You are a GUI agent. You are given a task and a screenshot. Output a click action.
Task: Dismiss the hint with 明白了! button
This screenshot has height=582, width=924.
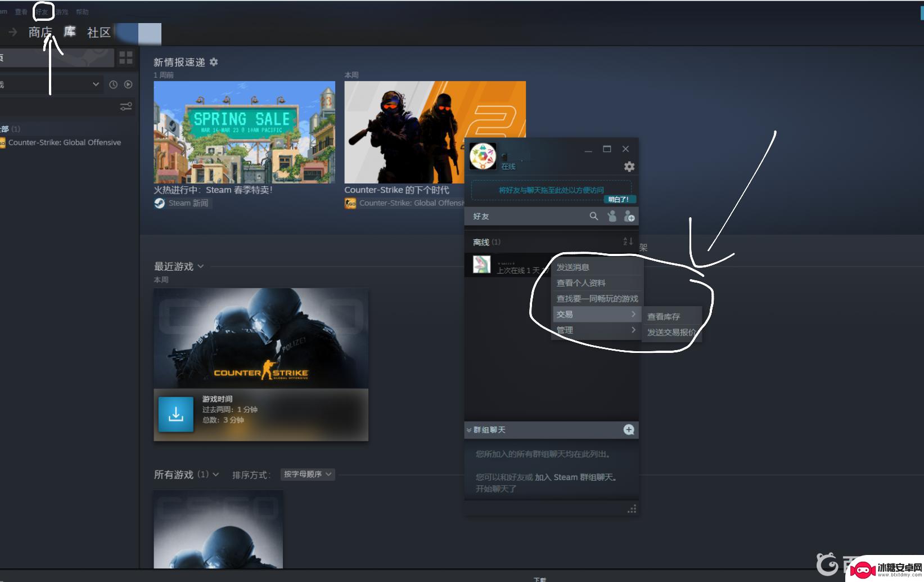pyautogui.click(x=619, y=199)
